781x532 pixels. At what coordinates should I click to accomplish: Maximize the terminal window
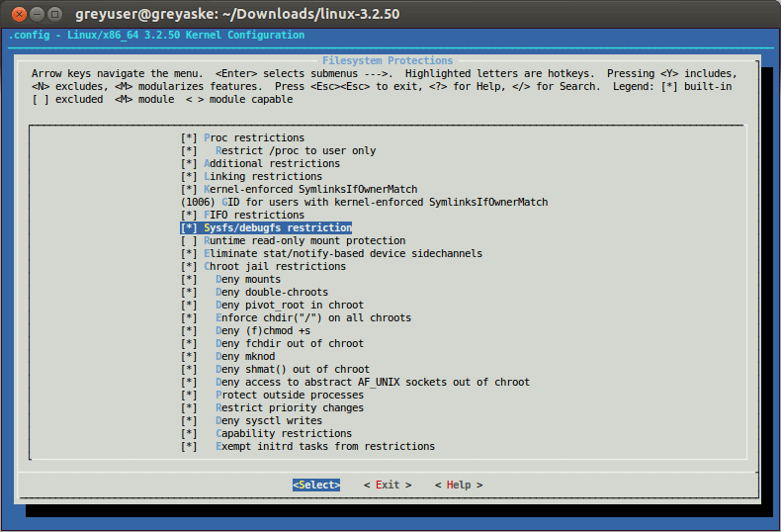tap(54, 14)
